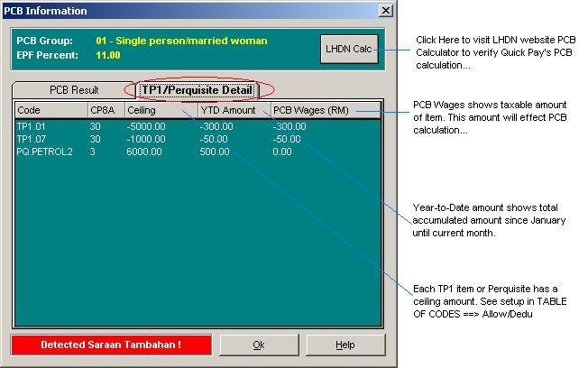This screenshot has width=588, height=368.
Task: Select the TP1/Perquisite Detail tab
Action: (x=198, y=90)
